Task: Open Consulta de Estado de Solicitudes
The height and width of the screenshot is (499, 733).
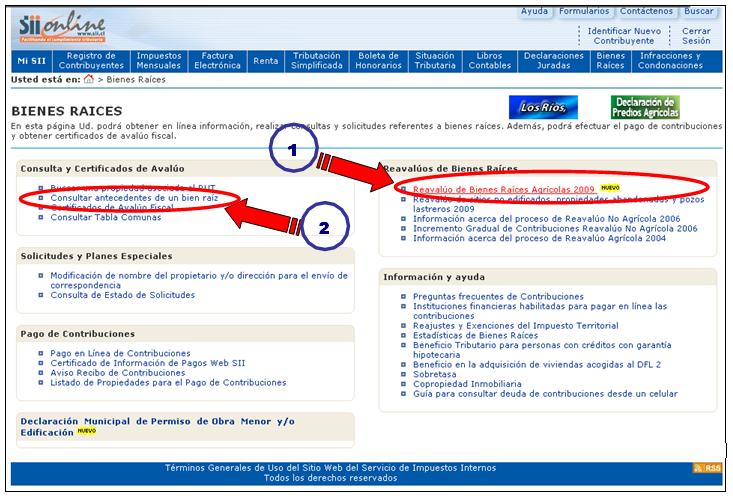Action: pos(122,295)
